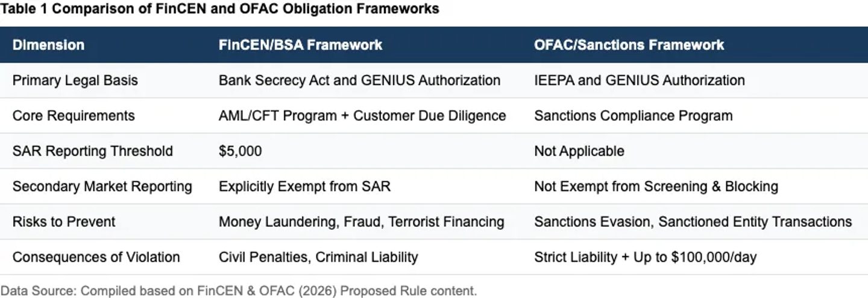Click the OFAC/Sanctions Framework header
The image size is (868, 298).
629,45
